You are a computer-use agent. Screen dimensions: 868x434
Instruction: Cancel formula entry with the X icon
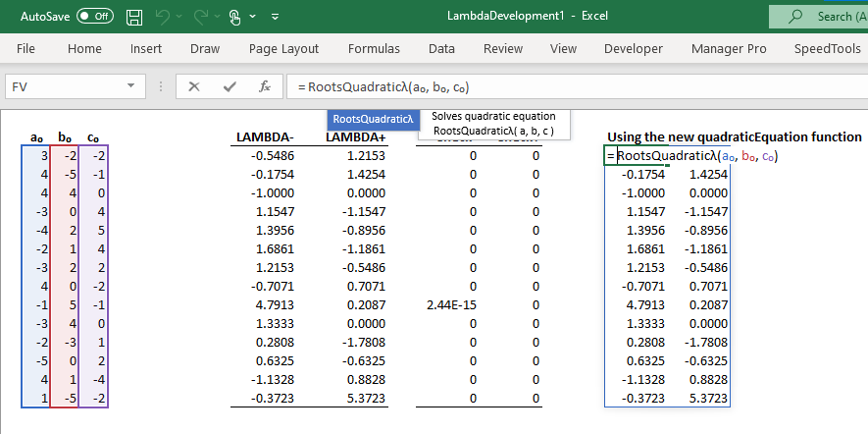pyautogui.click(x=194, y=86)
